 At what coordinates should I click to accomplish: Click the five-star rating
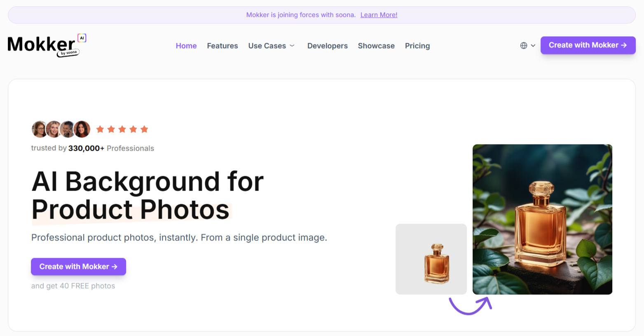(122, 129)
